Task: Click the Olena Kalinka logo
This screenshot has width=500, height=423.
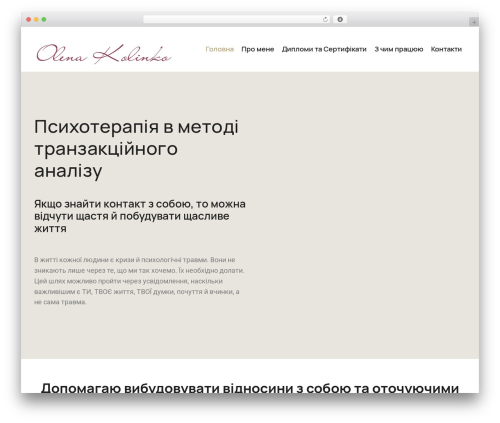Action: click(104, 54)
